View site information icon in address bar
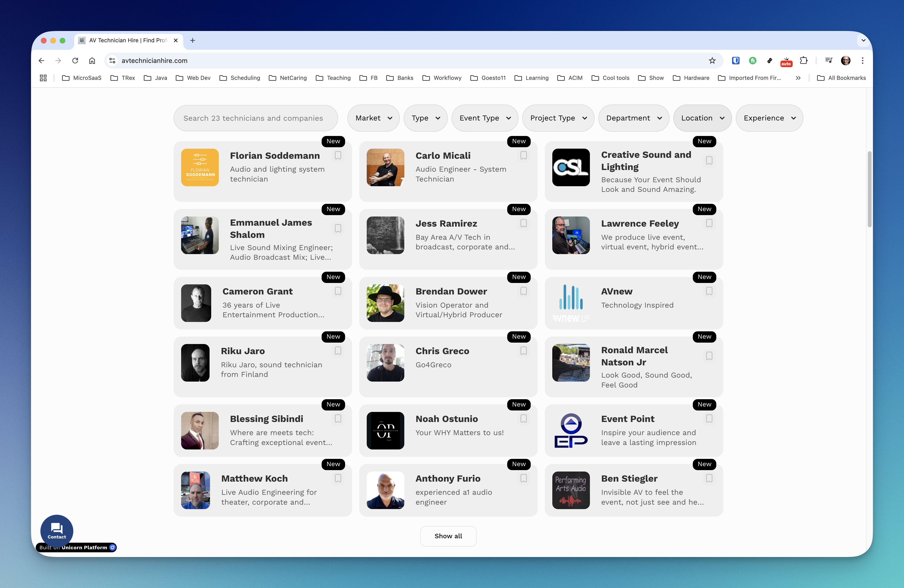904x588 pixels. [x=112, y=61]
